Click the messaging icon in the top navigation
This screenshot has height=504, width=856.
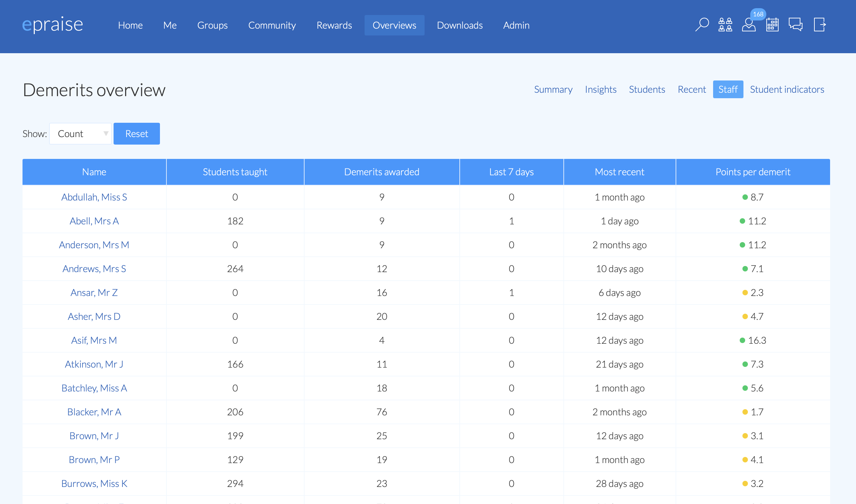coord(794,25)
